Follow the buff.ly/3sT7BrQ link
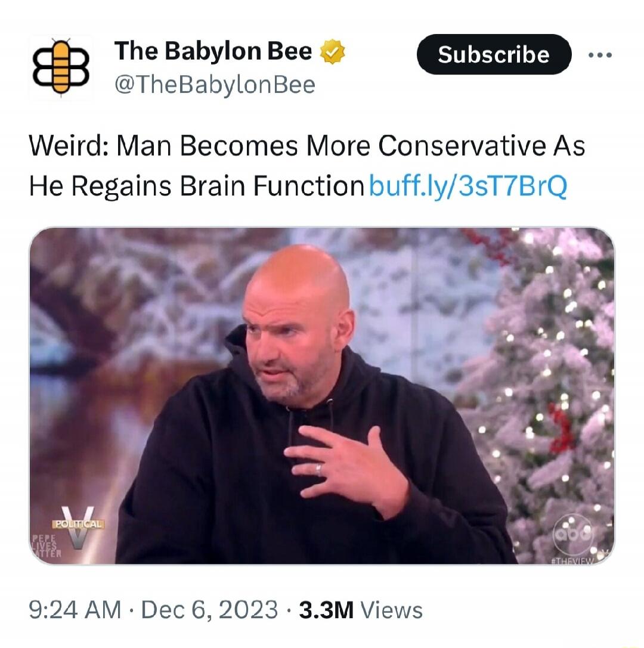Image resolution: width=644 pixels, height=648 pixels. [x=467, y=186]
